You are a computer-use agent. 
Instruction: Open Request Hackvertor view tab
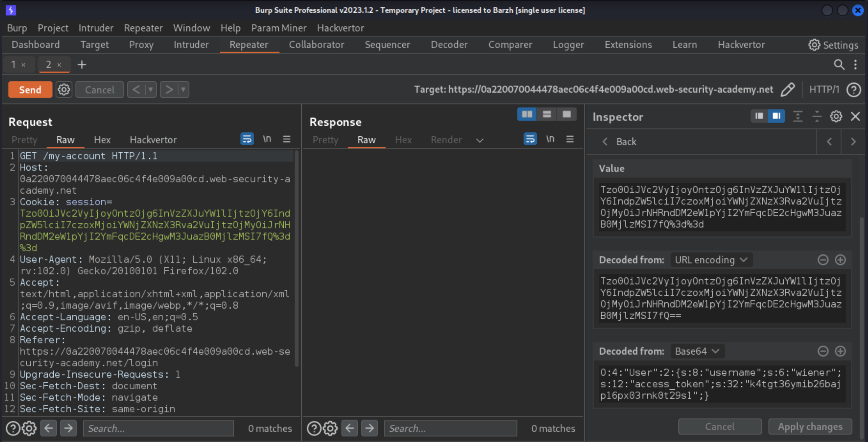coord(153,140)
